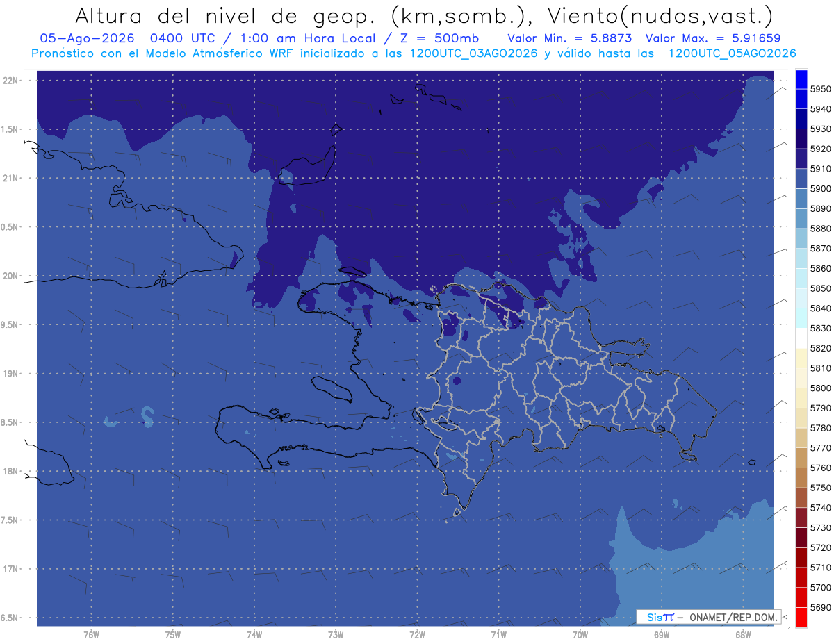Viewport: 834px width, 644px height.
Task: Click the 19N latitude label
Action: point(12,373)
